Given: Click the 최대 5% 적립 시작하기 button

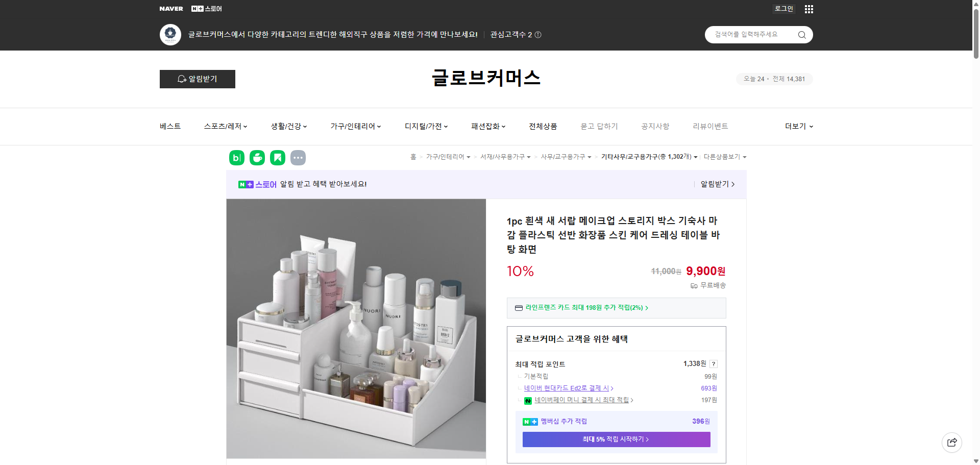Looking at the screenshot, I should 616,439.
